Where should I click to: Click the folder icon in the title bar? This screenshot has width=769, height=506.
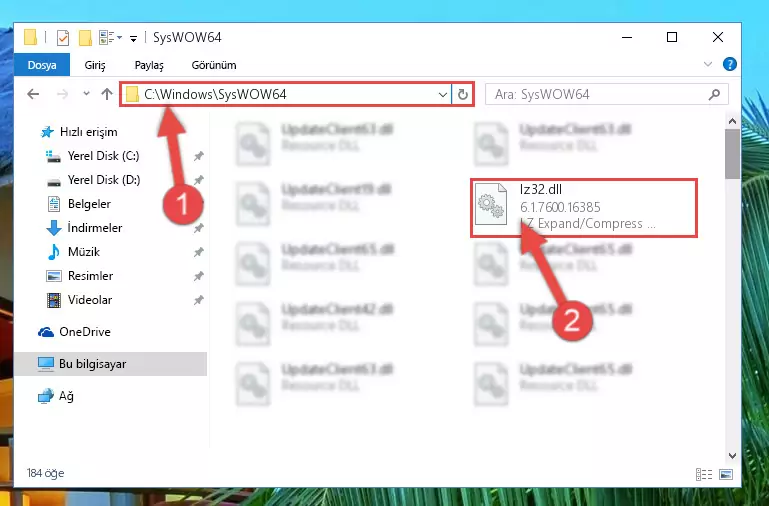[30, 37]
